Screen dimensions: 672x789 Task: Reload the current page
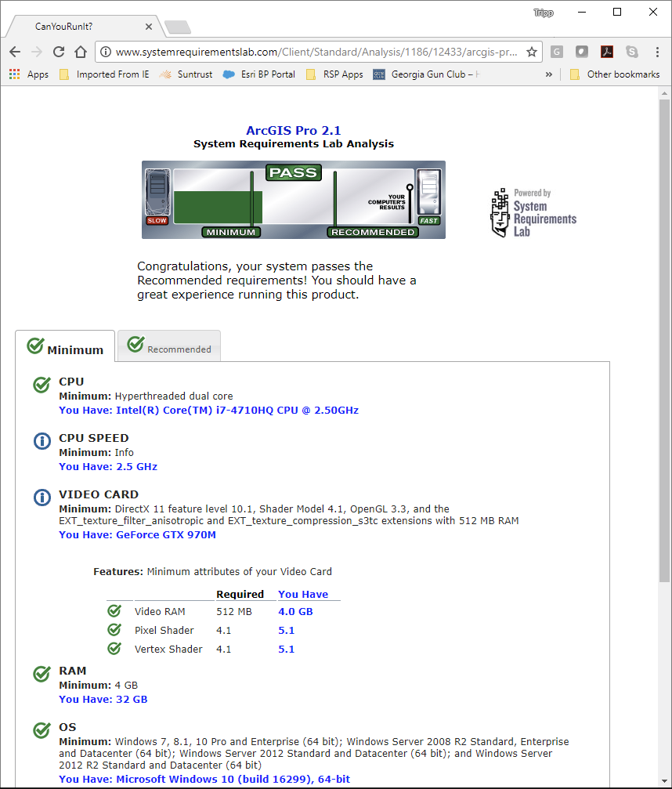click(x=59, y=52)
